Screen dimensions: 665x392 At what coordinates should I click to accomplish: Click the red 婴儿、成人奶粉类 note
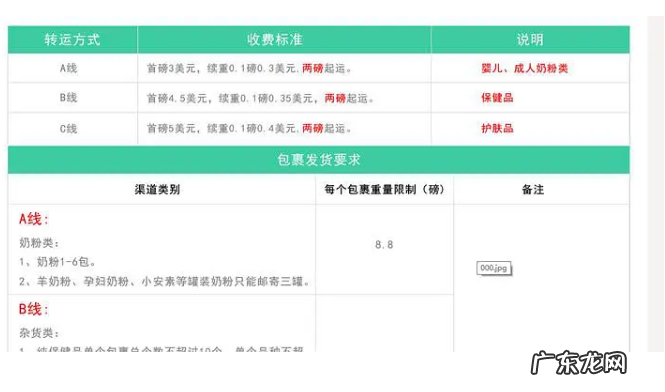[525, 68]
